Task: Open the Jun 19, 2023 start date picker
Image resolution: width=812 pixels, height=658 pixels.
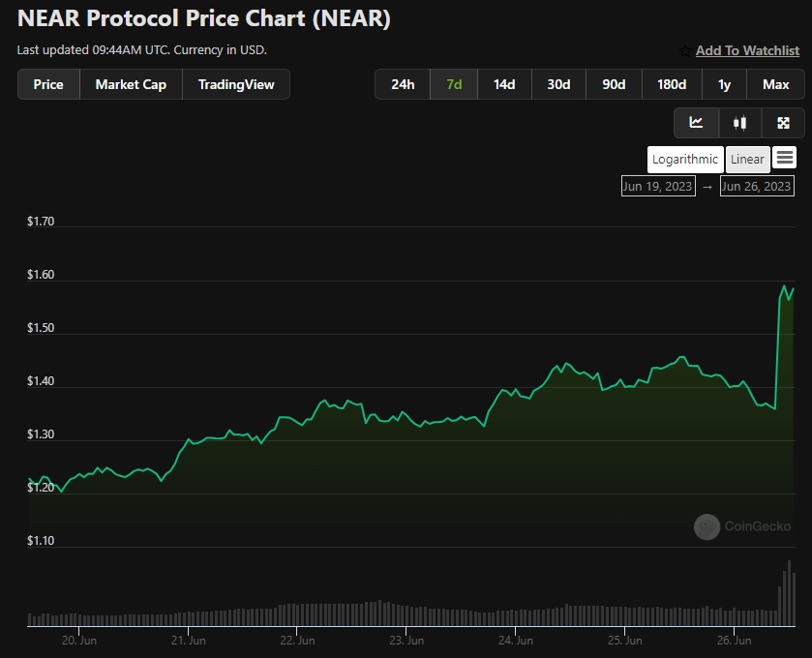Action: (658, 187)
